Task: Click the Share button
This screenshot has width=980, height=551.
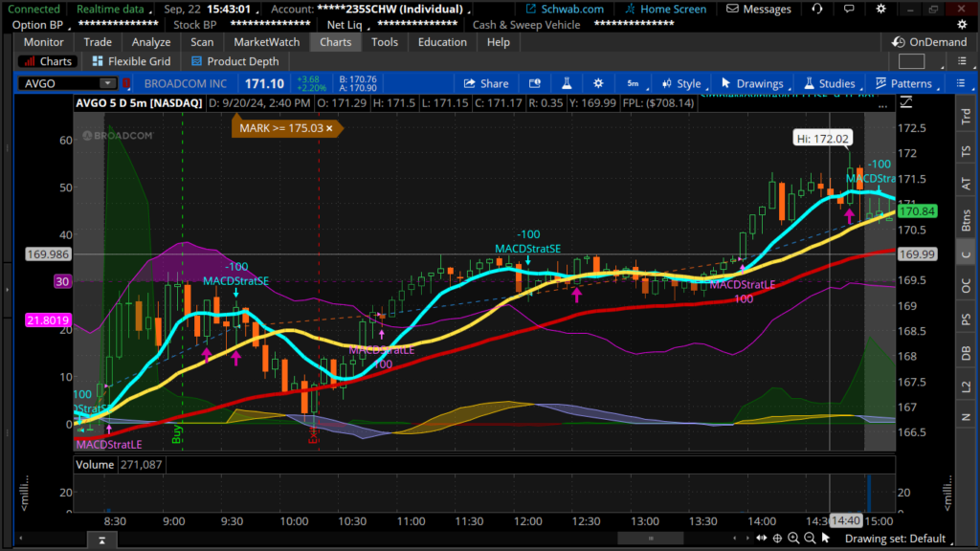Action: (x=485, y=83)
